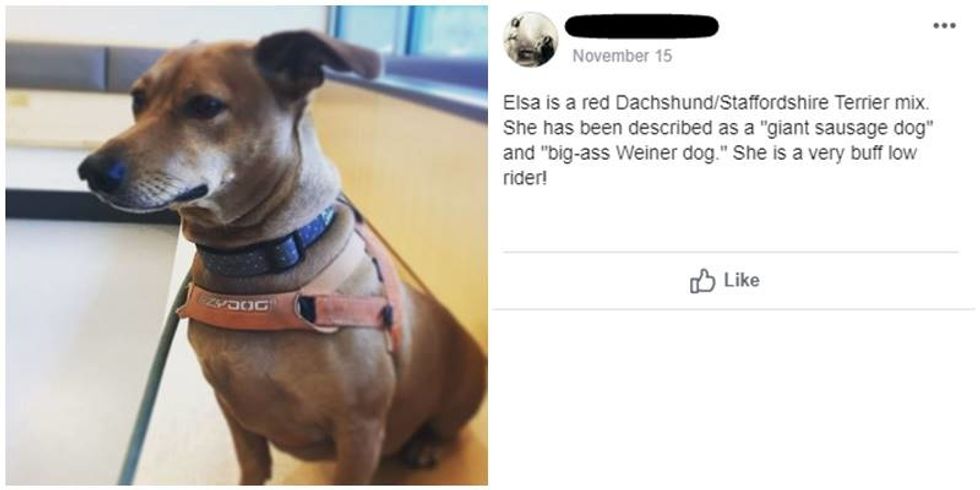Click the dog's black nose in photo
Viewport: 980px width, 490px height.
click(102, 172)
